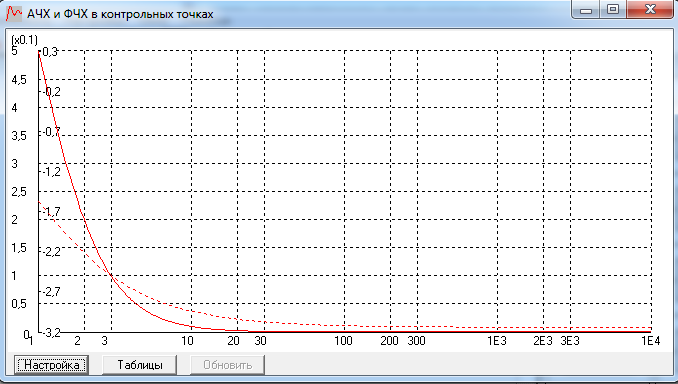Click the '200' frequency axis label

389,341
